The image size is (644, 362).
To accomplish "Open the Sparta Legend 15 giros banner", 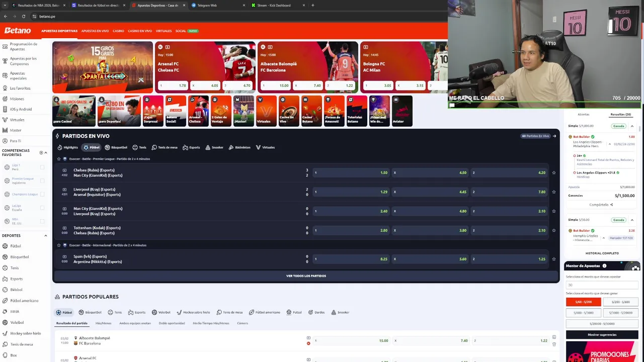I will tap(103, 67).
